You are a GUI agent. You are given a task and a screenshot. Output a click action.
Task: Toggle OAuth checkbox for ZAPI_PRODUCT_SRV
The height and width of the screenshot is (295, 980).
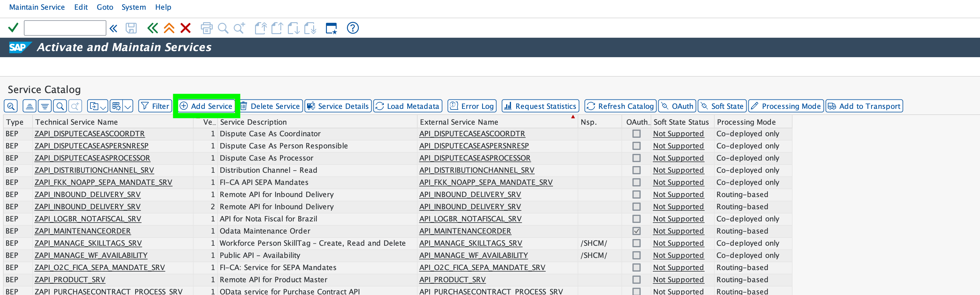coord(636,280)
